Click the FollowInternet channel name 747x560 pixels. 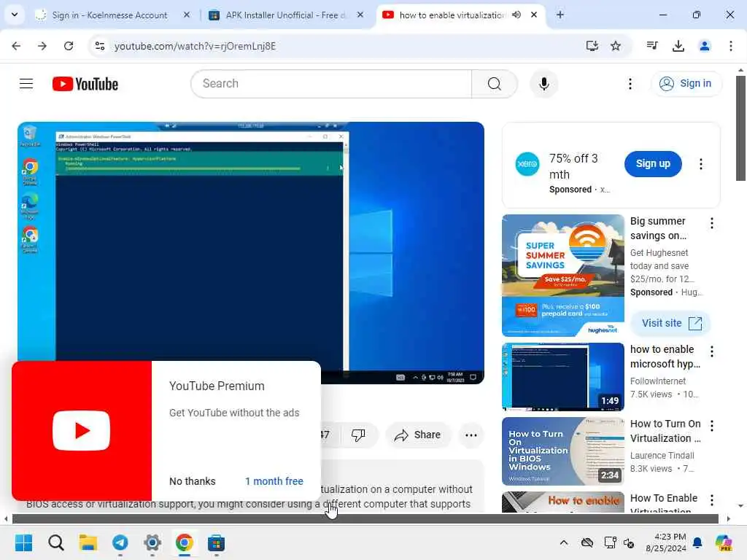click(x=657, y=381)
